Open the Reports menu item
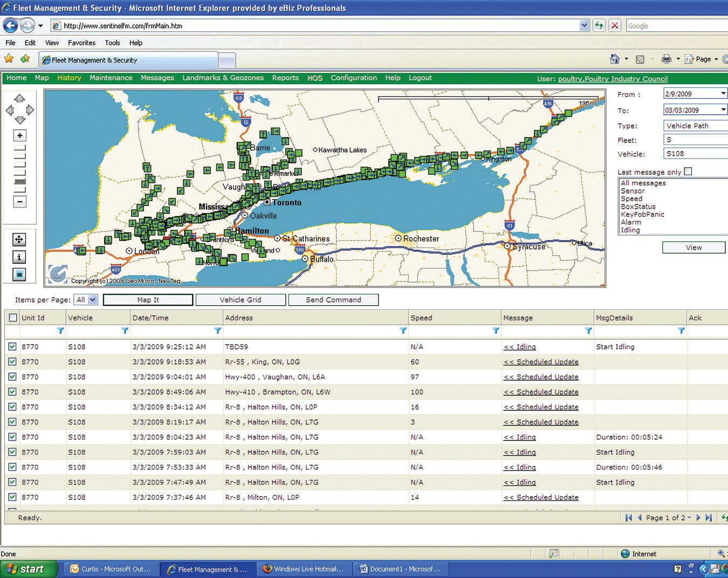Viewport: 728px width, 578px height. tap(285, 78)
